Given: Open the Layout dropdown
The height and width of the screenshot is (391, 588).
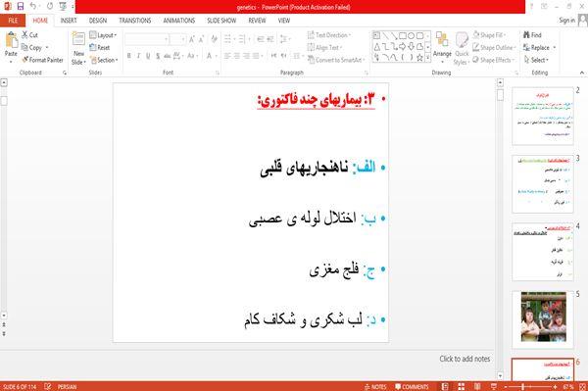Looking at the screenshot, I should (x=103, y=35).
